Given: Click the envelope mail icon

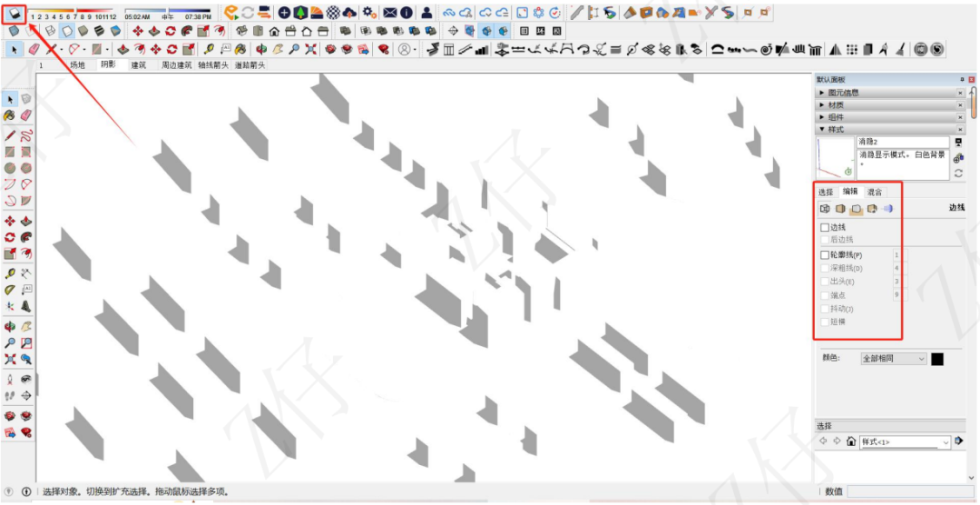Looking at the screenshot, I should click(390, 12).
